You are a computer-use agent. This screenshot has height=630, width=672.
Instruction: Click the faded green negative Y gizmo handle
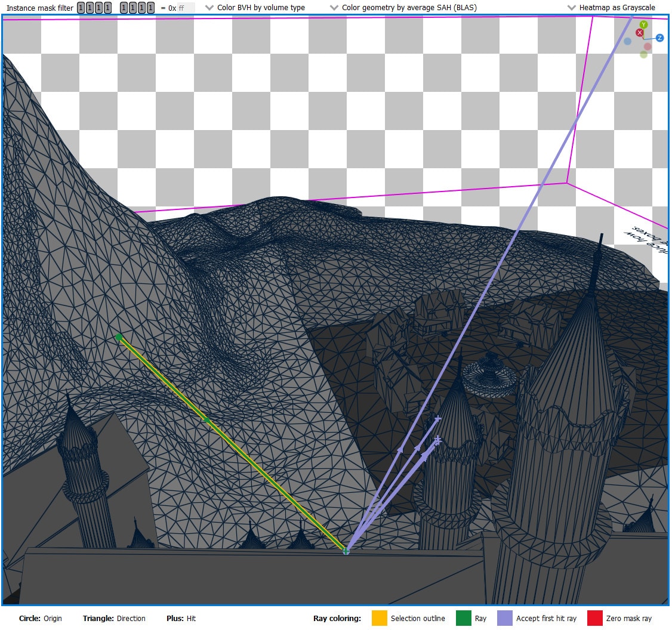pos(643,54)
